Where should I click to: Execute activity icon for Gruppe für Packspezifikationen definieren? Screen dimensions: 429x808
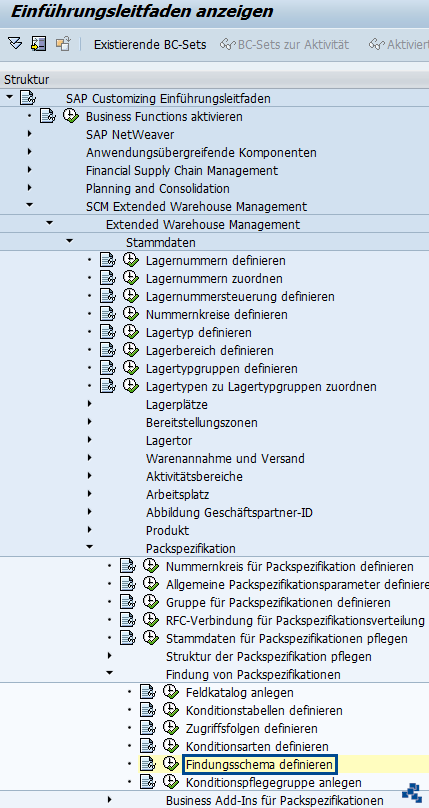(151, 602)
